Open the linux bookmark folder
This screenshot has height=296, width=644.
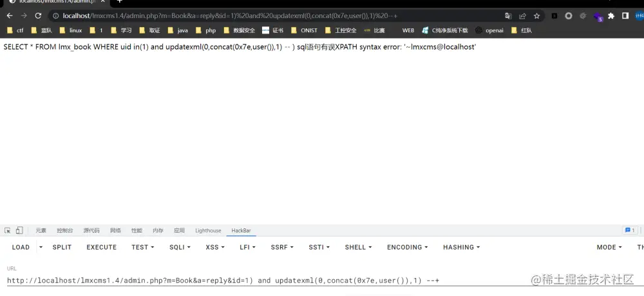71,30
